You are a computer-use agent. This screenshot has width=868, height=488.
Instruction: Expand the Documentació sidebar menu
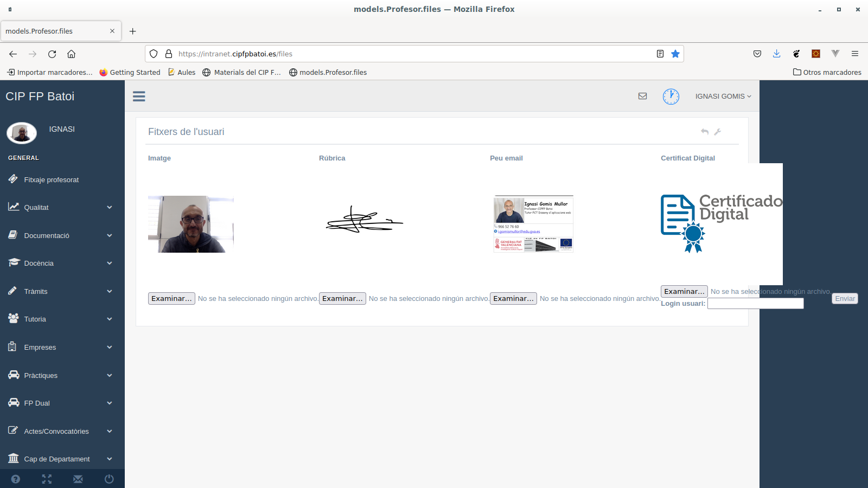point(60,235)
